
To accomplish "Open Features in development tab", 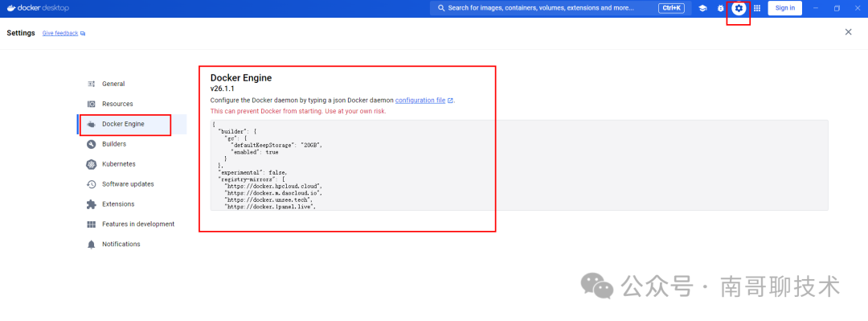I will click(132, 224).
